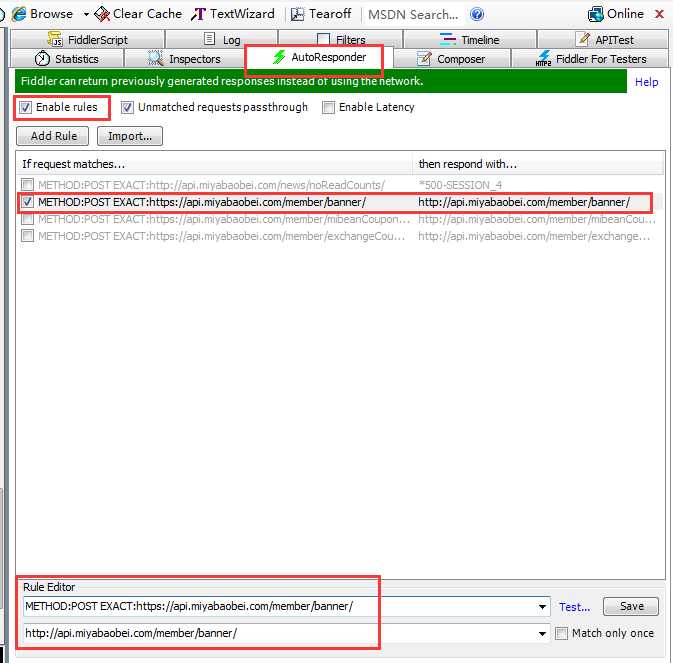The image size is (673, 663).
Task: Enable the news/noReadCounts rule checkbox
Action: tap(27, 185)
